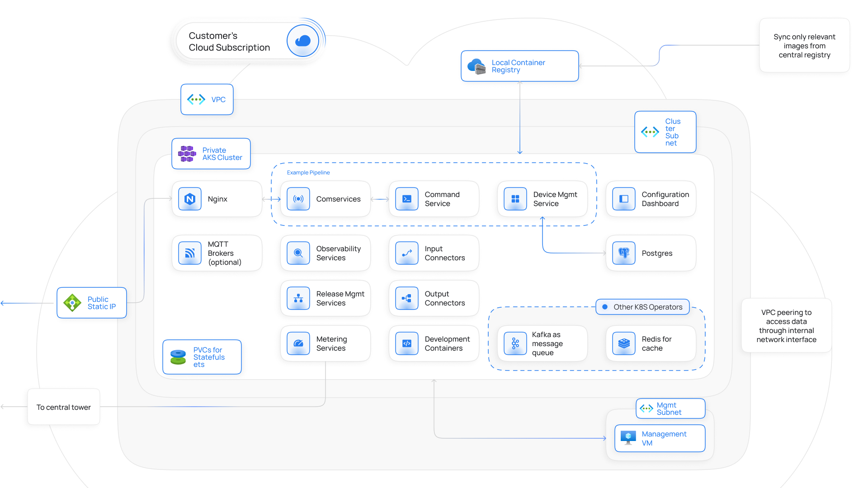Click the Other K8S Operators blue dot
868x488 pixels.
click(605, 307)
